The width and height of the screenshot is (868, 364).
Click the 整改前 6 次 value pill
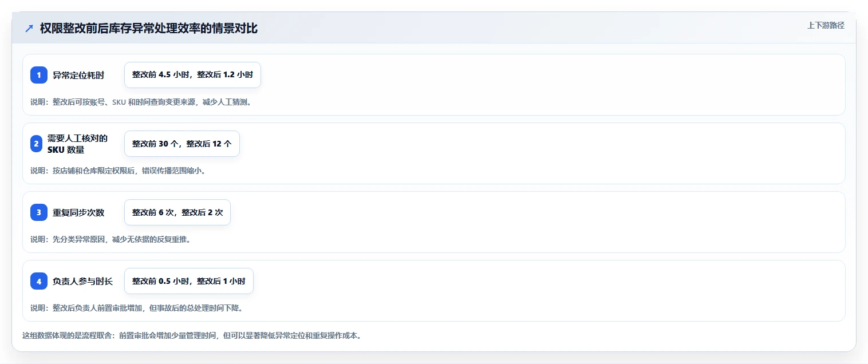[177, 212]
